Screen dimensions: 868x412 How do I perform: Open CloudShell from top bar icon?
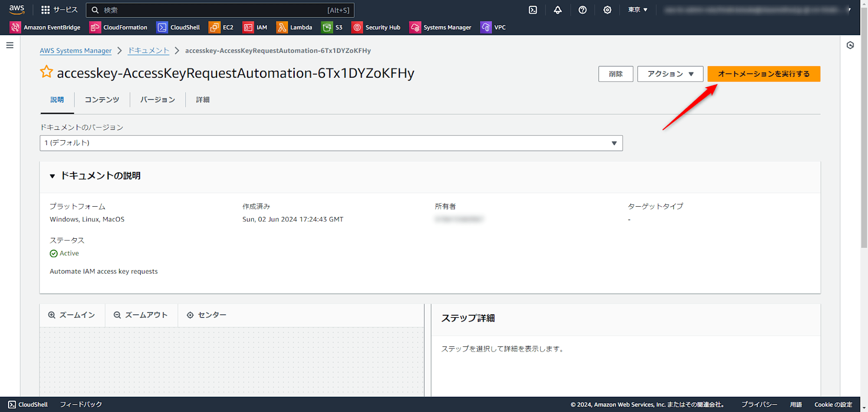tap(533, 10)
